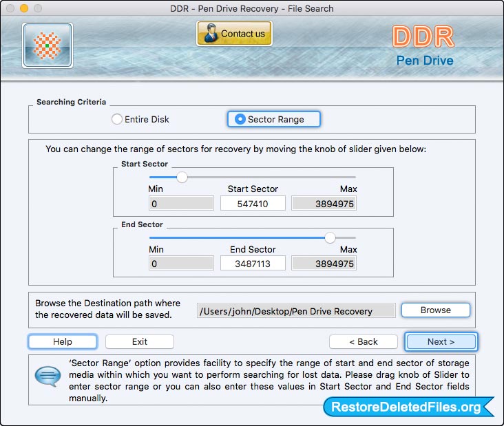Click the Browse button
Screen dimensions: 504x426
436,310
